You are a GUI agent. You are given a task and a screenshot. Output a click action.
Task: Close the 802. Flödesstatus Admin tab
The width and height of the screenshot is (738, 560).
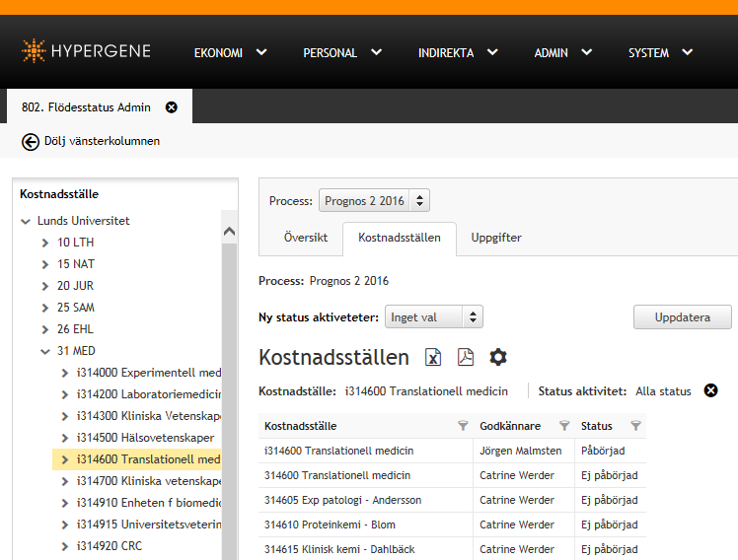pyautogui.click(x=172, y=107)
